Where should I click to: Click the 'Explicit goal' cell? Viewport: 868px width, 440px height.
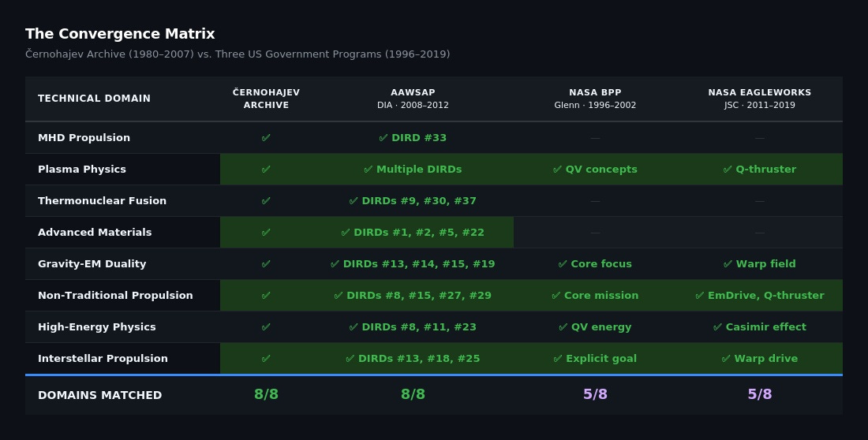[x=595, y=359]
